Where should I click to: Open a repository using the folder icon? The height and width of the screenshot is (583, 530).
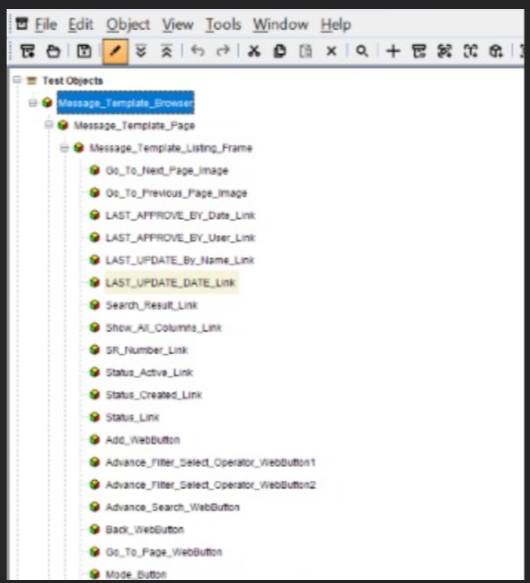pos(54,51)
